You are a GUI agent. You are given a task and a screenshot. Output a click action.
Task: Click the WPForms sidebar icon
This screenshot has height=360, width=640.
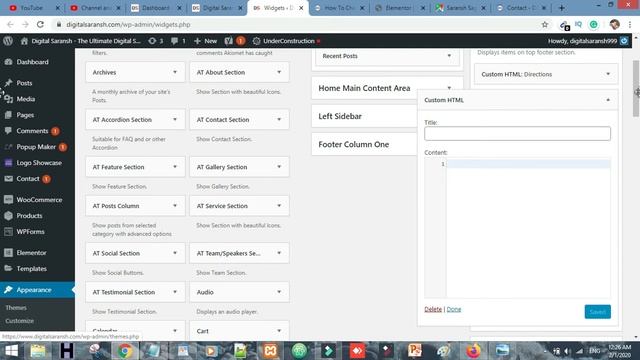(8, 231)
